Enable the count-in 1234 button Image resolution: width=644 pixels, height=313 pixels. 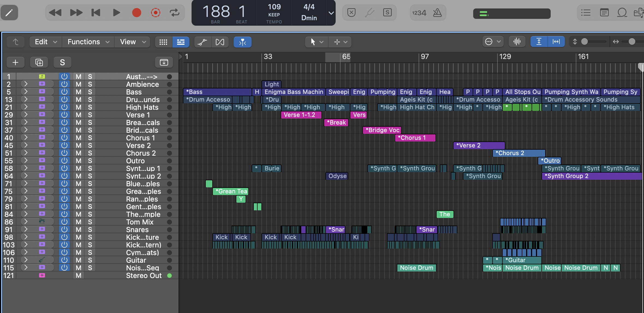point(419,13)
